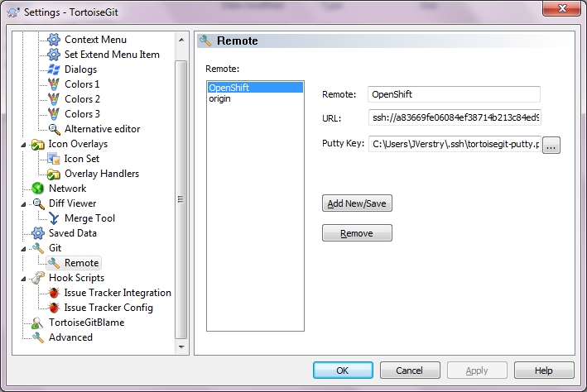Click the Set Extend Menu Item gear icon
The image size is (587, 392).
tap(54, 55)
